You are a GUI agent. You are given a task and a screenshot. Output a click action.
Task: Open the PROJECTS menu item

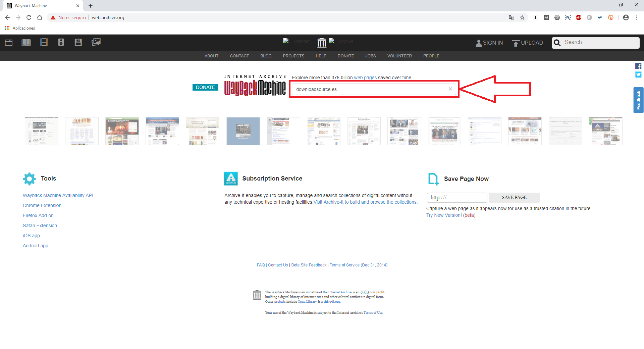coord(293,56)
